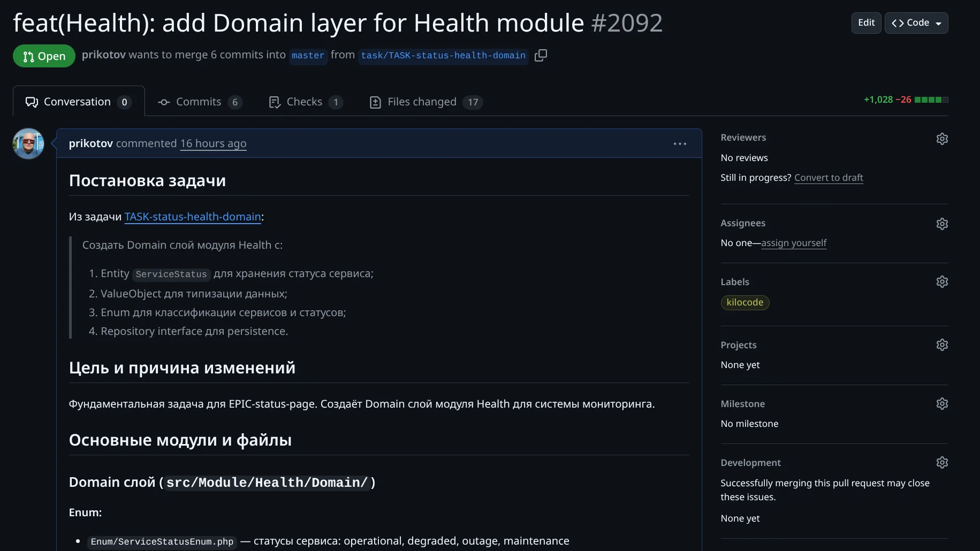The height and width of the screenshot is (551, 980).
Task: Click assign yourself link
Action: click(x=794, y=243)
